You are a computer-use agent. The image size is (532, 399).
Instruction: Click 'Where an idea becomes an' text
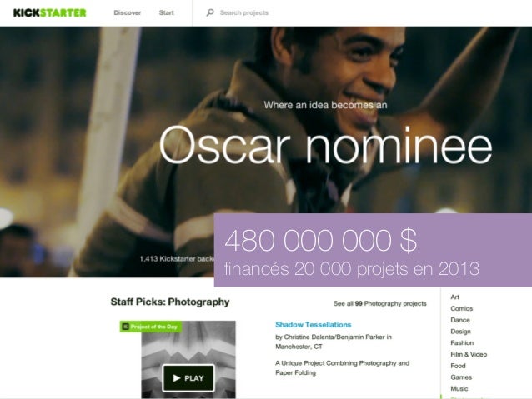325,105
